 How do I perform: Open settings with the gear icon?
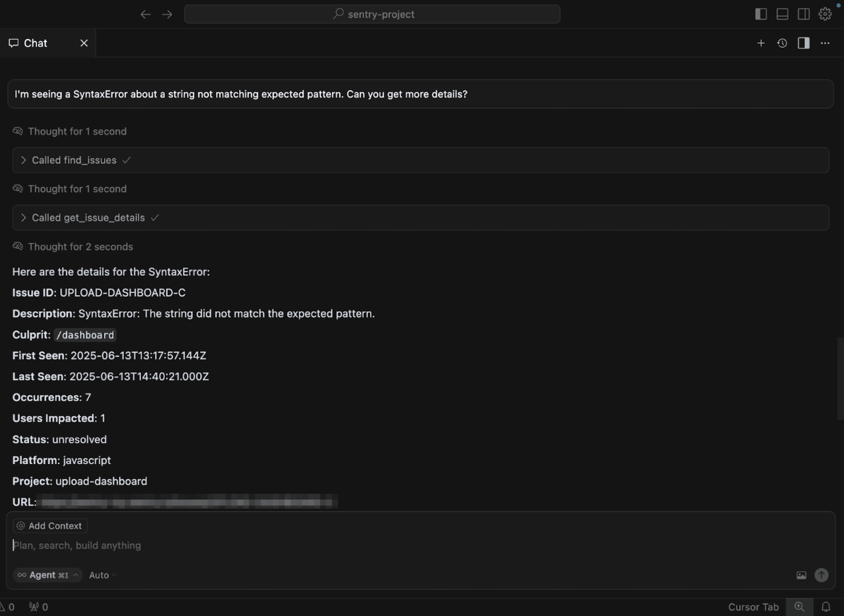(825, 14)
